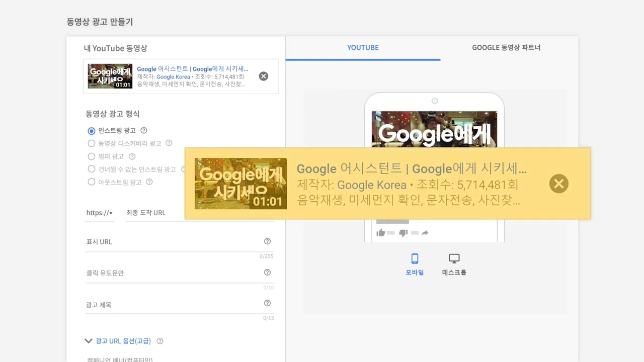
Task: Select 동영상 디스커버리 광고 radio button
Action: (x=92, y=143)
